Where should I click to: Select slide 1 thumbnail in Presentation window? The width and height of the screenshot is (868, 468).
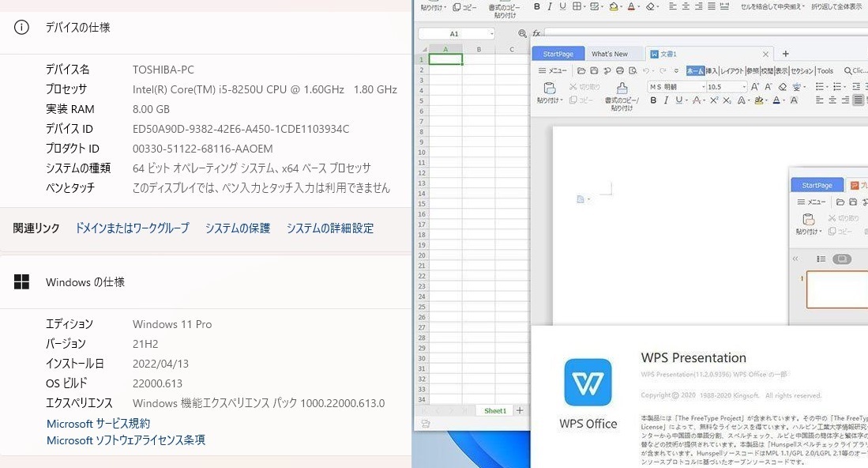(837, 289)
